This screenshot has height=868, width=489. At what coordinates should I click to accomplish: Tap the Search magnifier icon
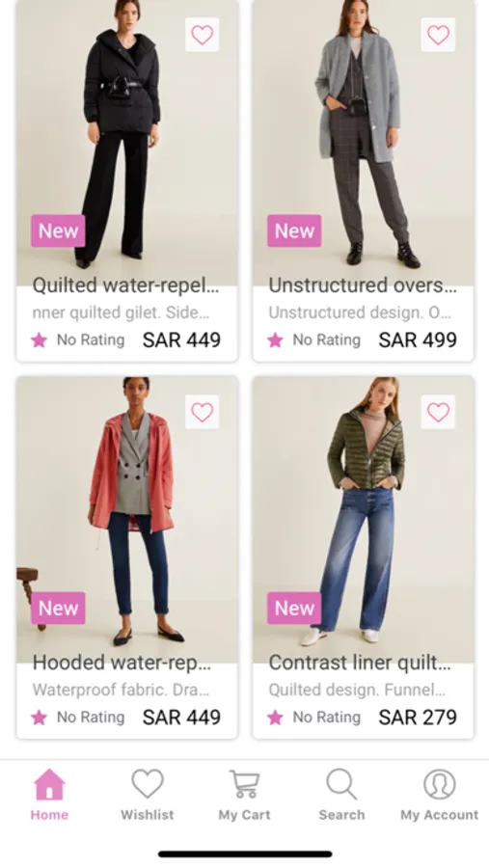(x=341, y=784)
